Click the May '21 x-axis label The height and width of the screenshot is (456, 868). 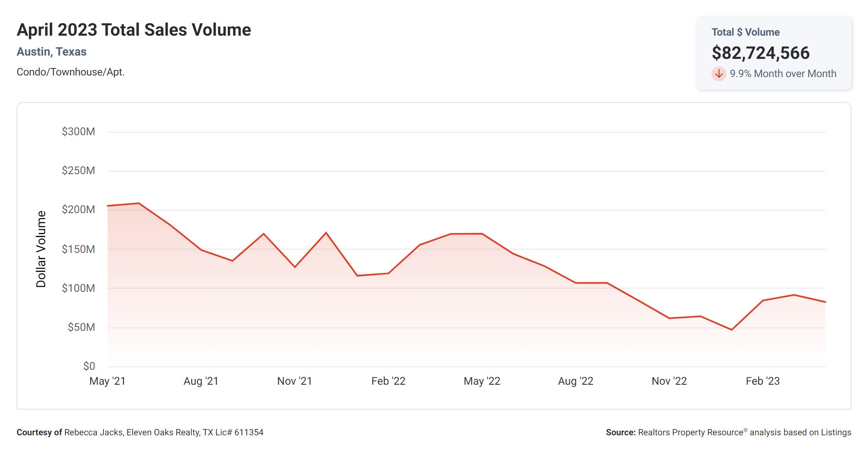pyautogui.click(x=107, y=381)
